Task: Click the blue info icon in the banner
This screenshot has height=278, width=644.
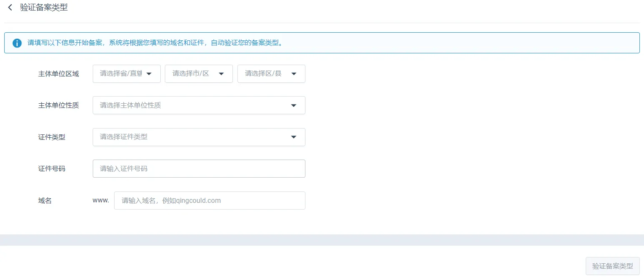Action: pyautogui.click(x=17, y=43)
